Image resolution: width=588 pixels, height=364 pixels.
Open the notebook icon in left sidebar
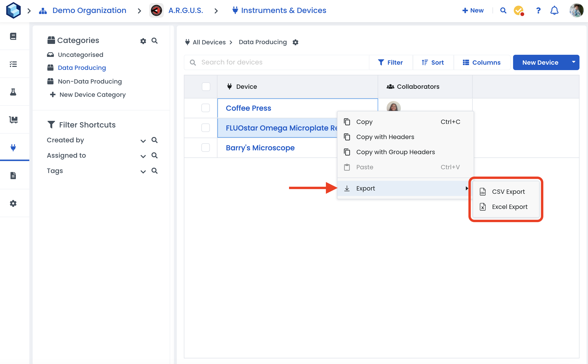13,36
